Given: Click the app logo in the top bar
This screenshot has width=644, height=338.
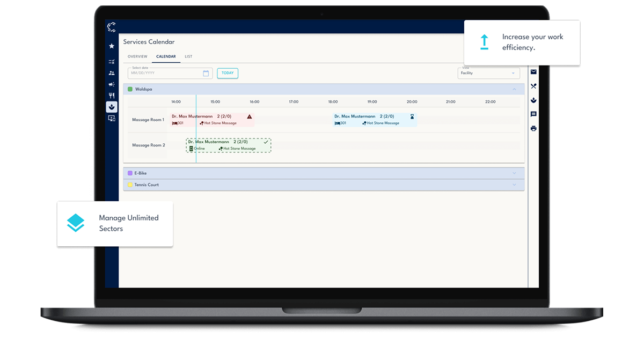Looking at the screenshot, I should pyautogui.click(x=112, y=27).
